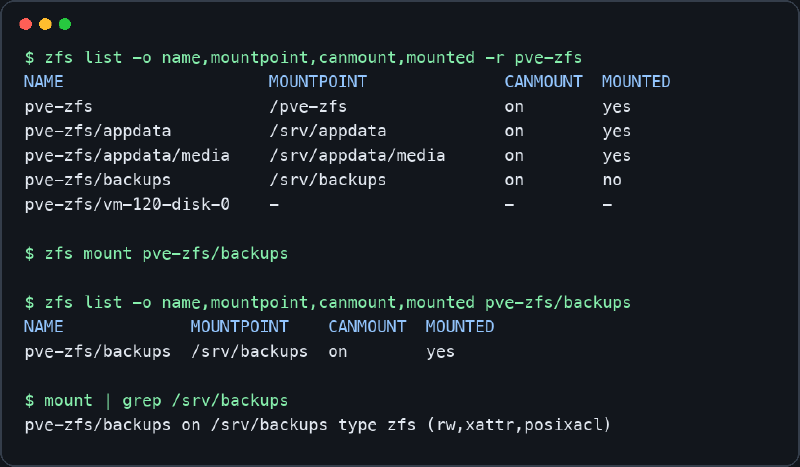Click the /pve-zfs mountpoint value
Viewport: 800px width, 467px height.
(x=308, y=107)
